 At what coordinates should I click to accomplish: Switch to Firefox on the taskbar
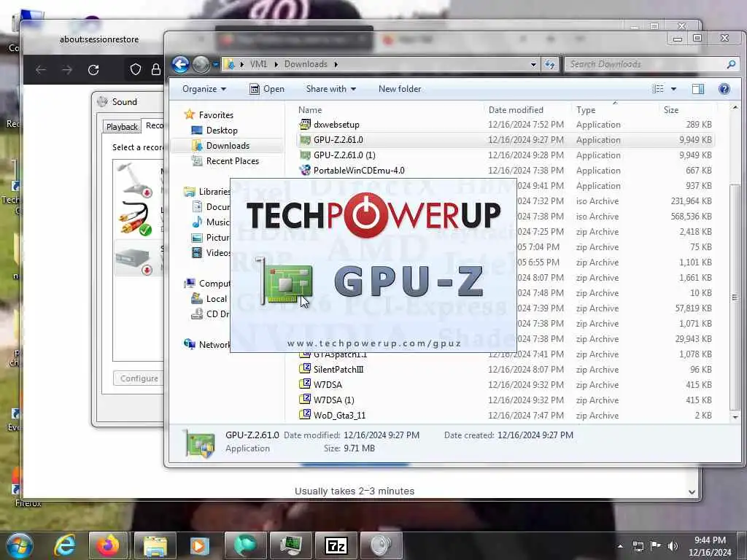pyautogui.click(x=109, y=545)
